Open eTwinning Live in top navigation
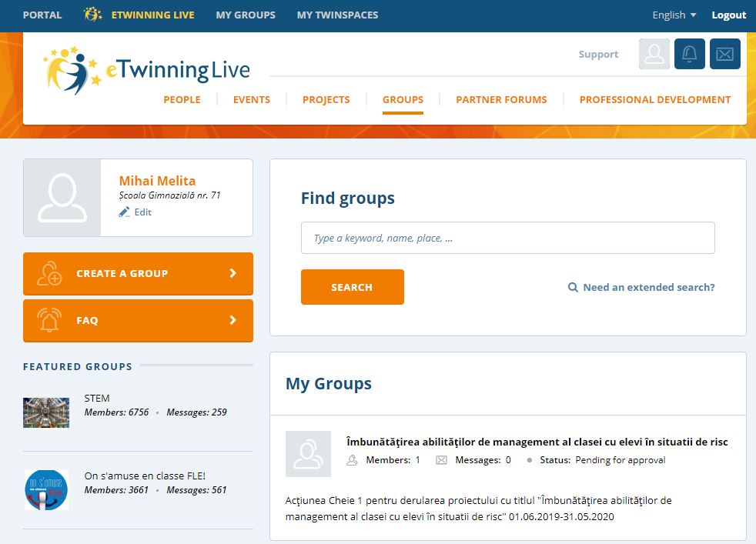This screenshot has height=544, width=756. tap(153, 15)
